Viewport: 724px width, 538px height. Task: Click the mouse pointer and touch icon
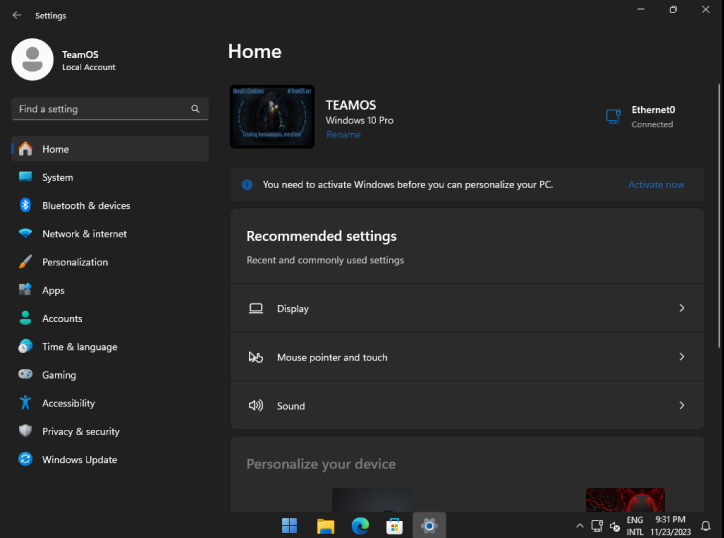(256, 357)
